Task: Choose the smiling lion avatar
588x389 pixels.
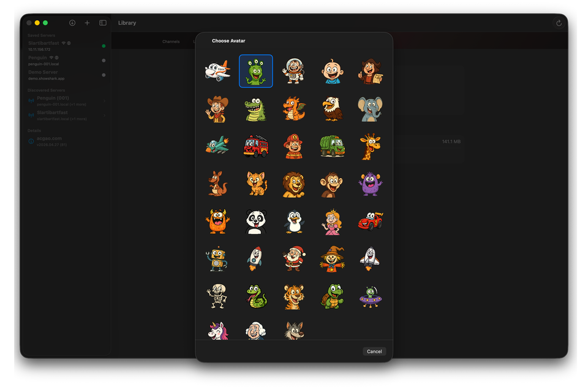Action: [294, 184]
